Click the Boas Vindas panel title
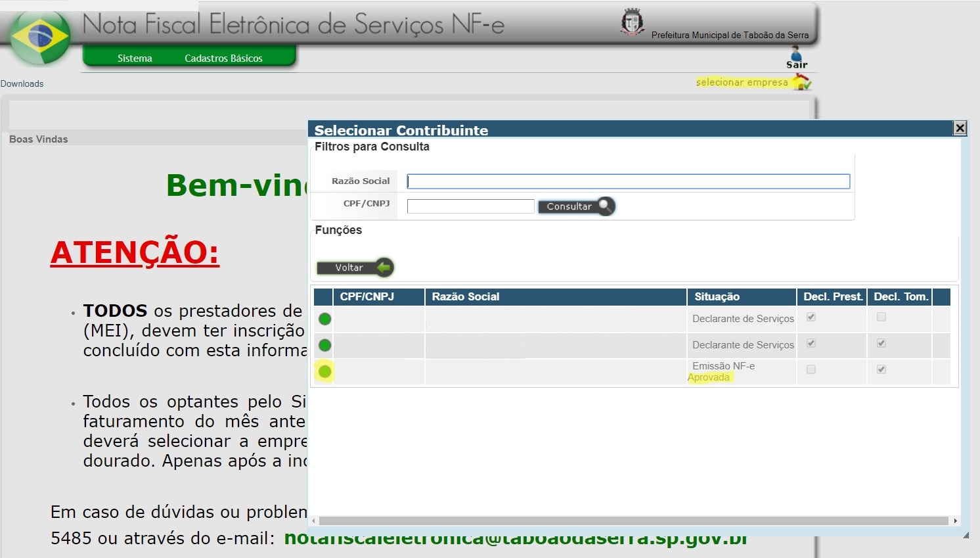 (x=39, y=139)
